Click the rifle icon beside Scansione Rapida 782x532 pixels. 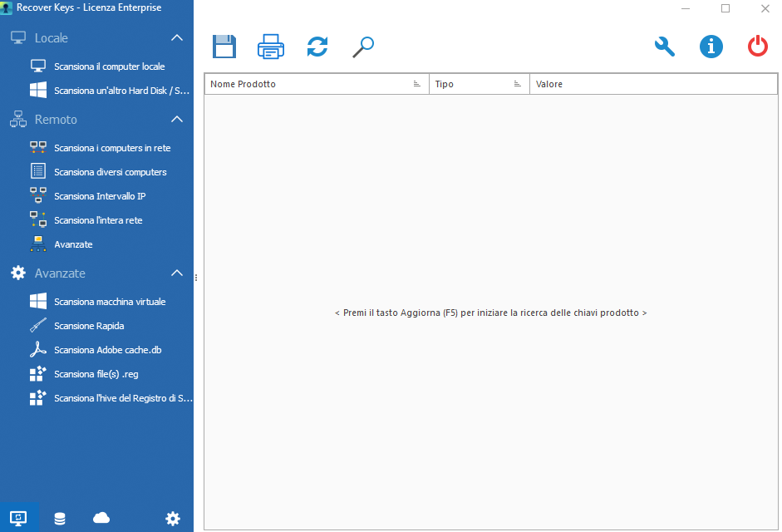[38, 325]
